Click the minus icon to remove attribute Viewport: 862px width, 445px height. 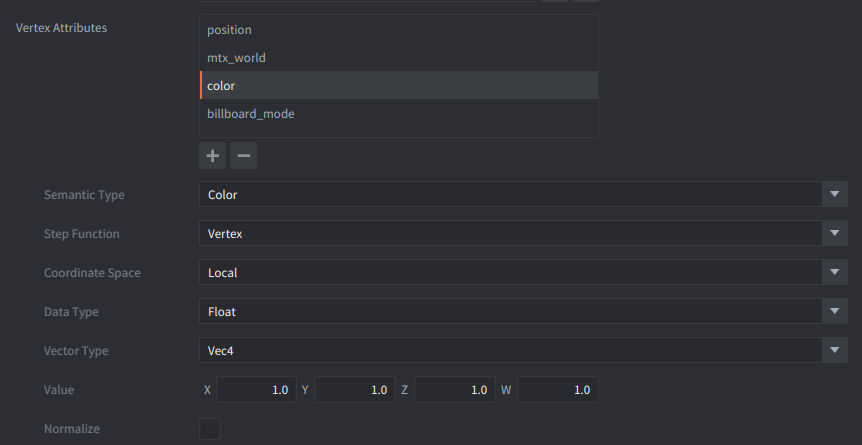coord(243,156)
